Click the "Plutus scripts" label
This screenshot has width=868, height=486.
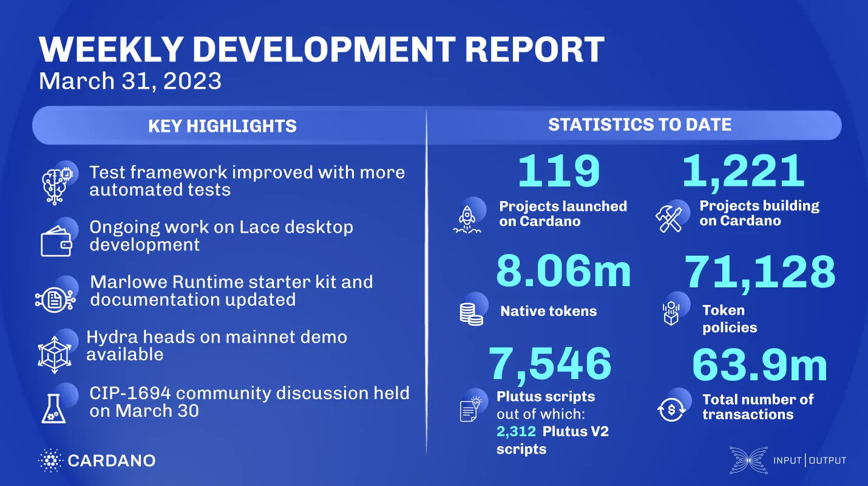click(x=546, y=397)
